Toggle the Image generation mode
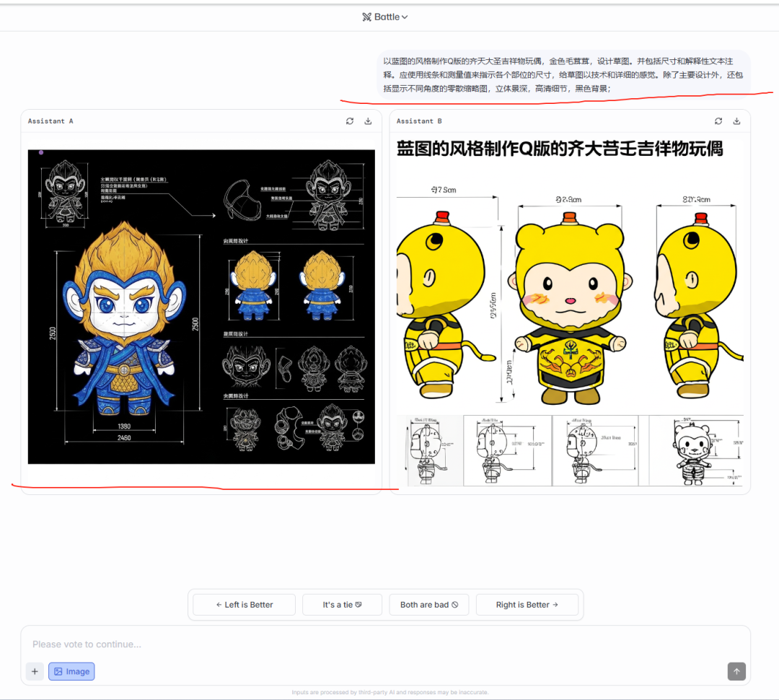779x700 pixels. click(71, 671)
